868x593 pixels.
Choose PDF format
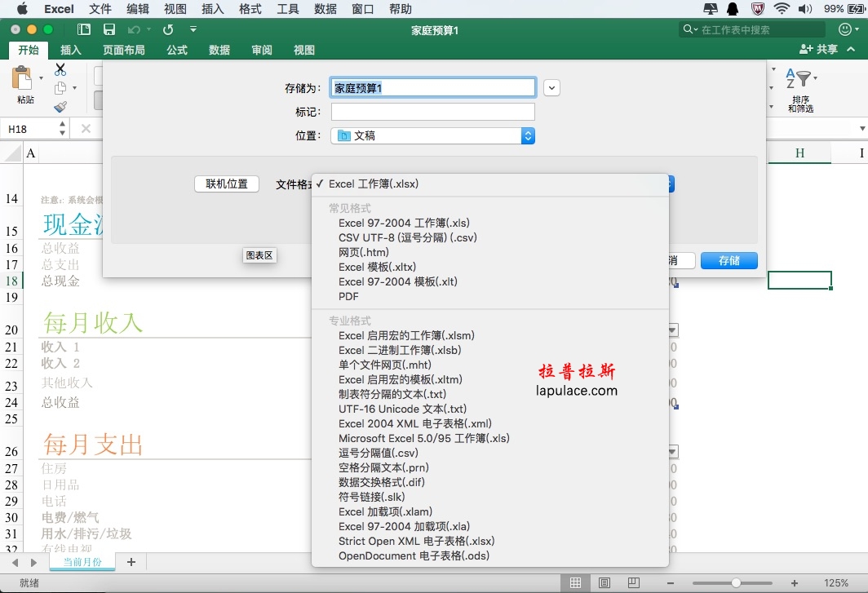tap(348, 296)
